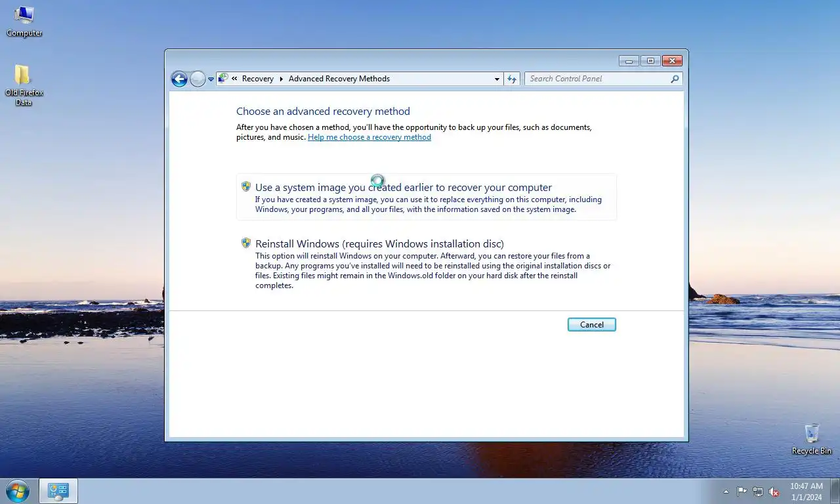Viewport: 840px width, 504px height.
Task: Cancel the advanced recovery wizard
Action: [592, 324]
